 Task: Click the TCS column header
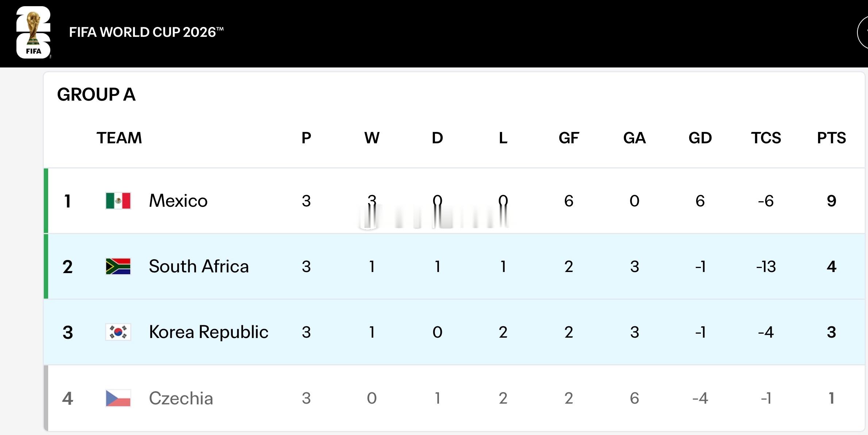click(766, 138)
